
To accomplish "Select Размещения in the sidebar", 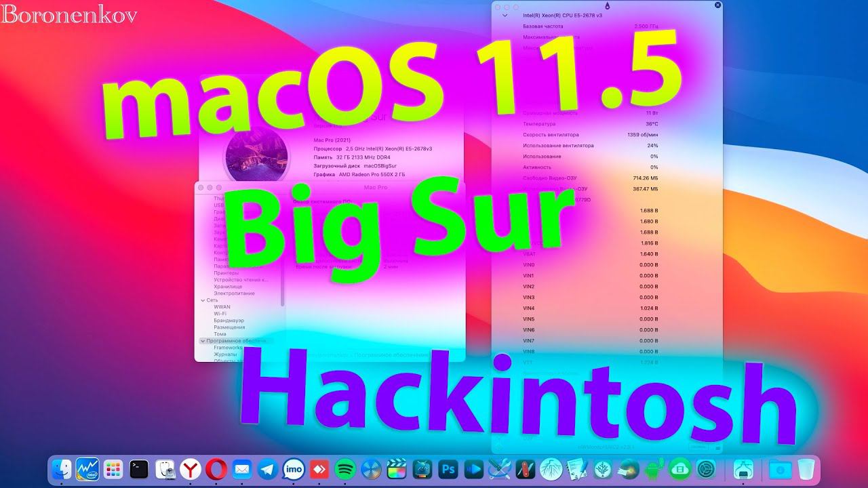I will pos(229,327).
